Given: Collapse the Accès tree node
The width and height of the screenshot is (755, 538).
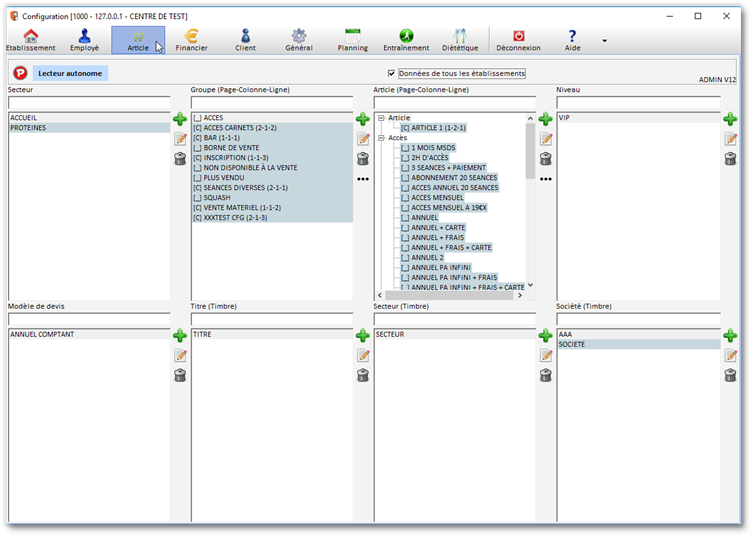Looking at the screenshot, I should pyautogui.click(x=381, y=138).
